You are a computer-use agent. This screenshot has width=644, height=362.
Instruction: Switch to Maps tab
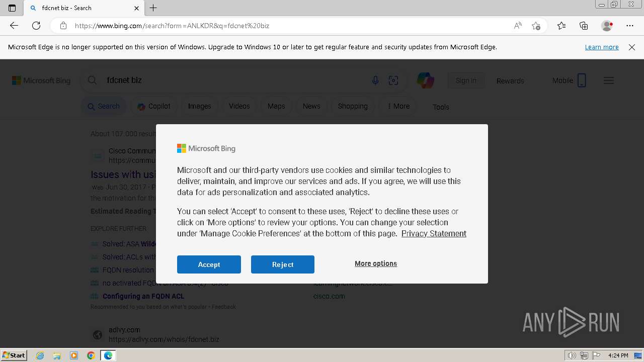coord(276,106)
